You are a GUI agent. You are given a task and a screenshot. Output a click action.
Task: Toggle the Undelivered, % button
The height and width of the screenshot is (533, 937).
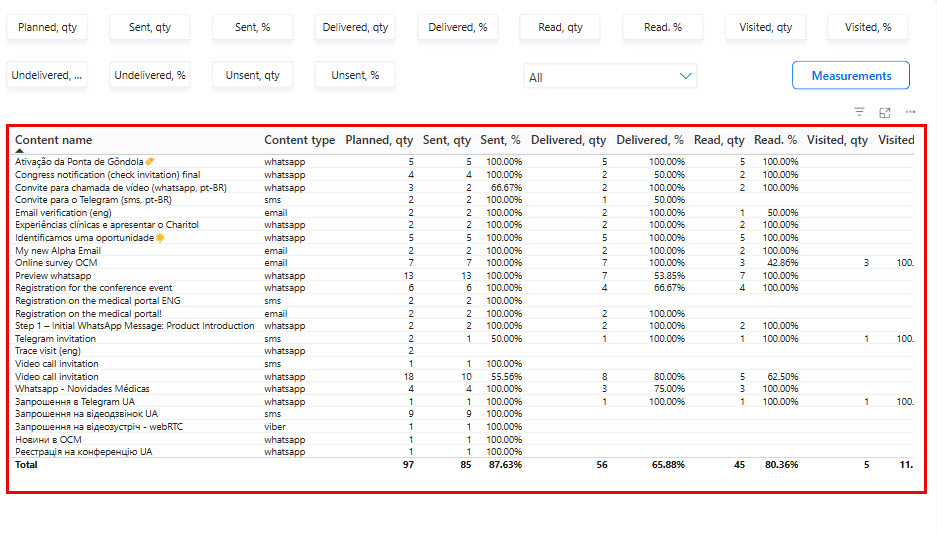point(150,75)
